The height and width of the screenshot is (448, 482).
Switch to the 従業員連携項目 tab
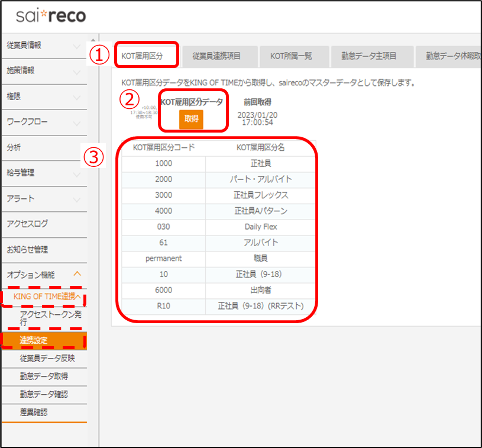click(220, 56)
